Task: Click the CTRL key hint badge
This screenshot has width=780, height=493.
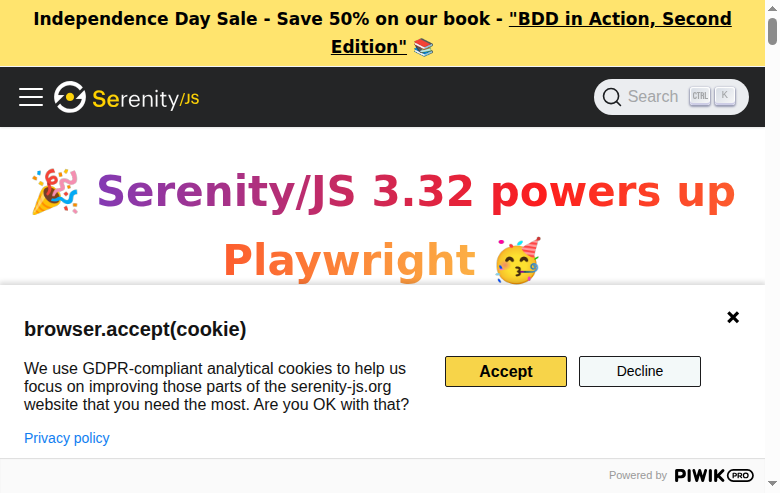Action: [x=699, y=96]
